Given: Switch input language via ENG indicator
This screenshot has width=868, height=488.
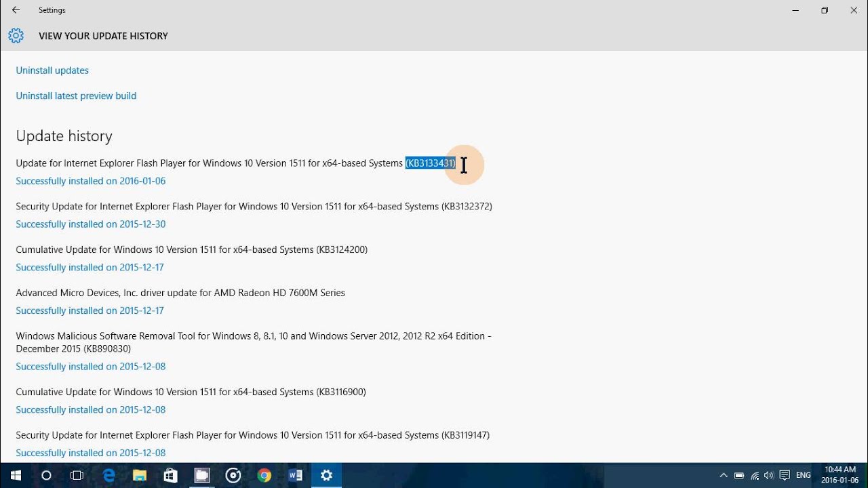Looking at the screenshot, I should click(x=804, y=476).
